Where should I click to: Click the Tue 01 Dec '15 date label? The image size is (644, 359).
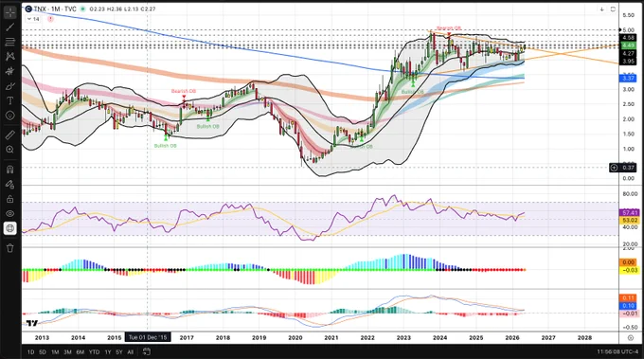[148, 337]
